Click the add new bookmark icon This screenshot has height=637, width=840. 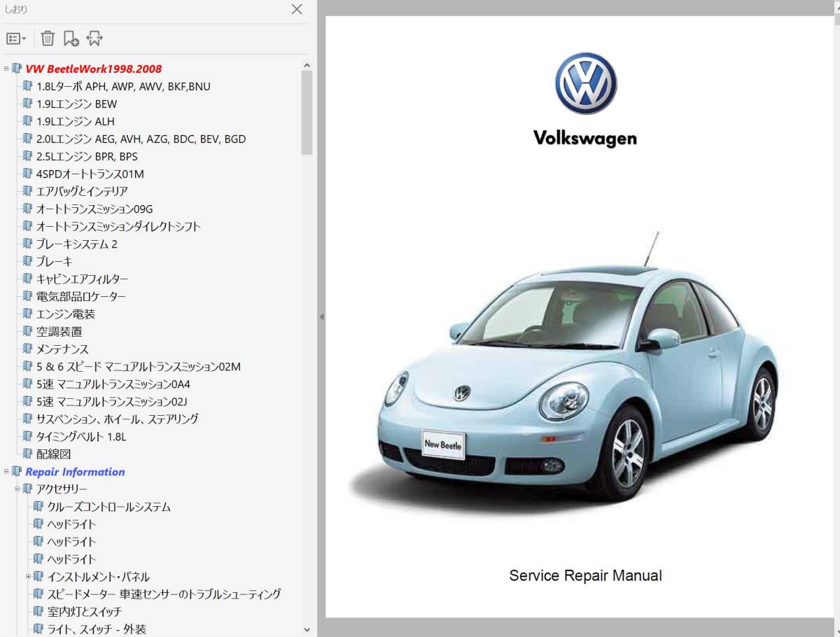point(71,38)
